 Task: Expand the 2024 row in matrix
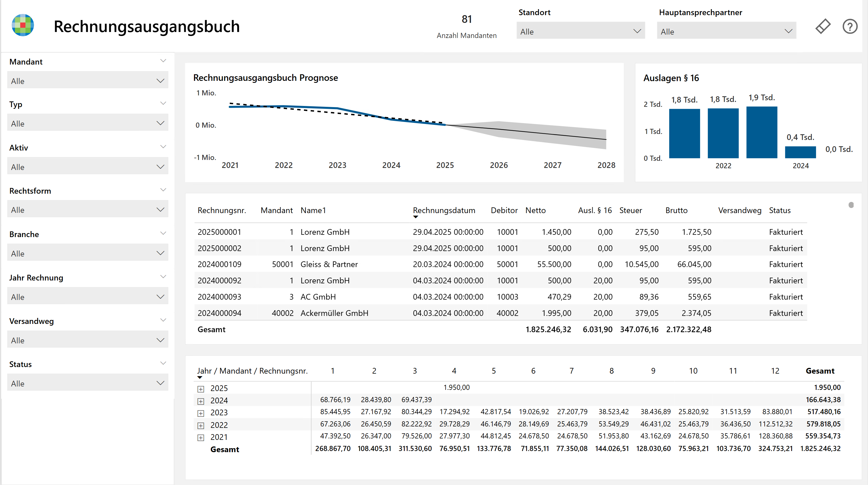[201, 401]
